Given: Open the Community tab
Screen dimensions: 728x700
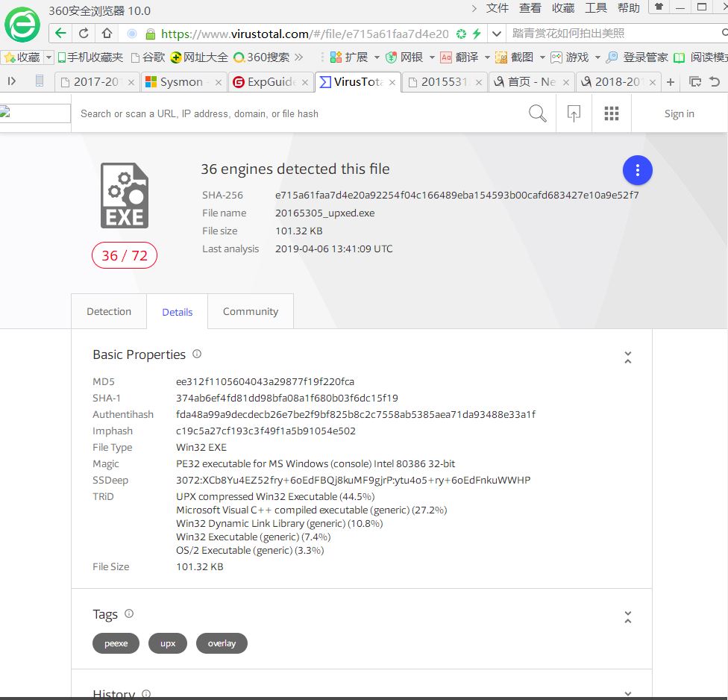Looking at the screenshot, I should (251, 311).
